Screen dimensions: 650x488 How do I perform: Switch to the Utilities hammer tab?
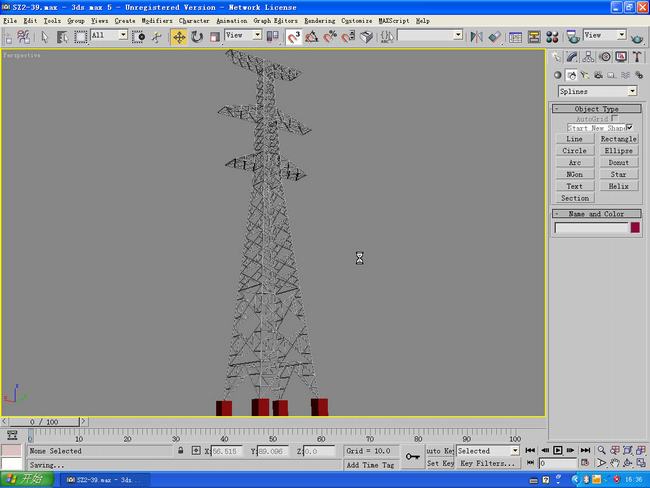[637, 57]
